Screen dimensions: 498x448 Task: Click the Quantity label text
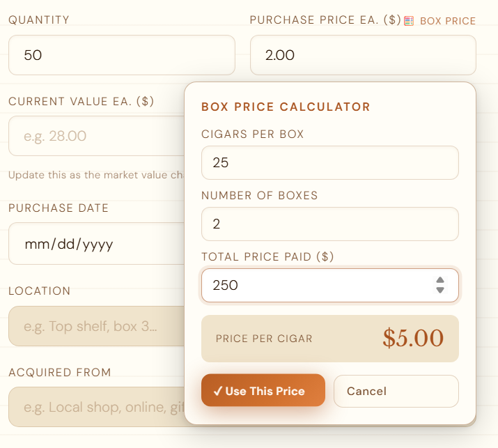[x=39, y=20]
